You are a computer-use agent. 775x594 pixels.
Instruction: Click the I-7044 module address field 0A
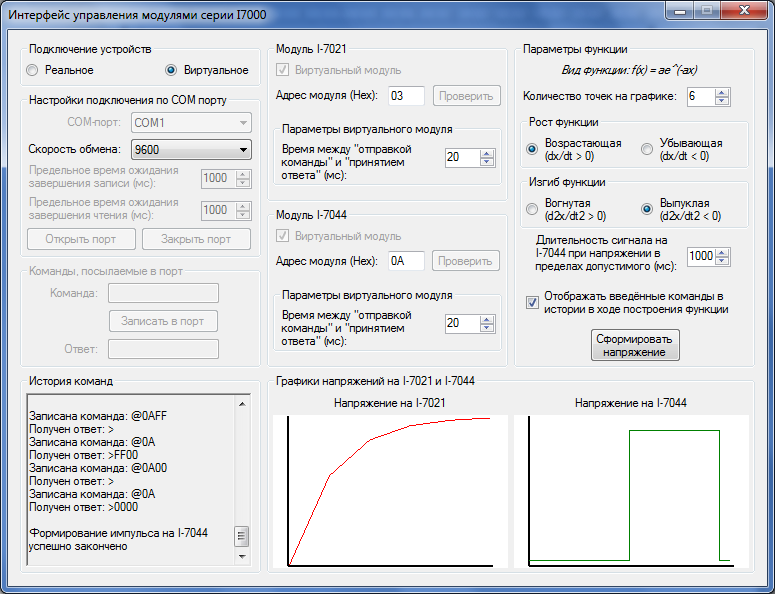[x=406, y=261]
